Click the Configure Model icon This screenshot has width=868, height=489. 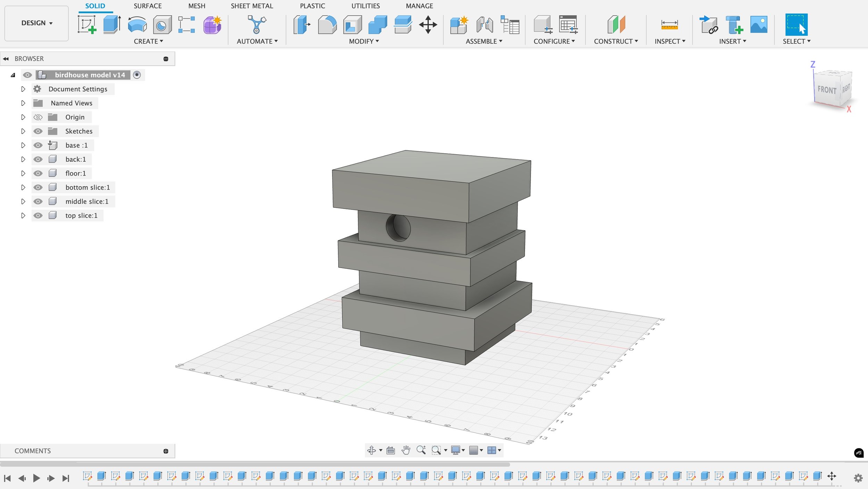click(x=543, y=25)
